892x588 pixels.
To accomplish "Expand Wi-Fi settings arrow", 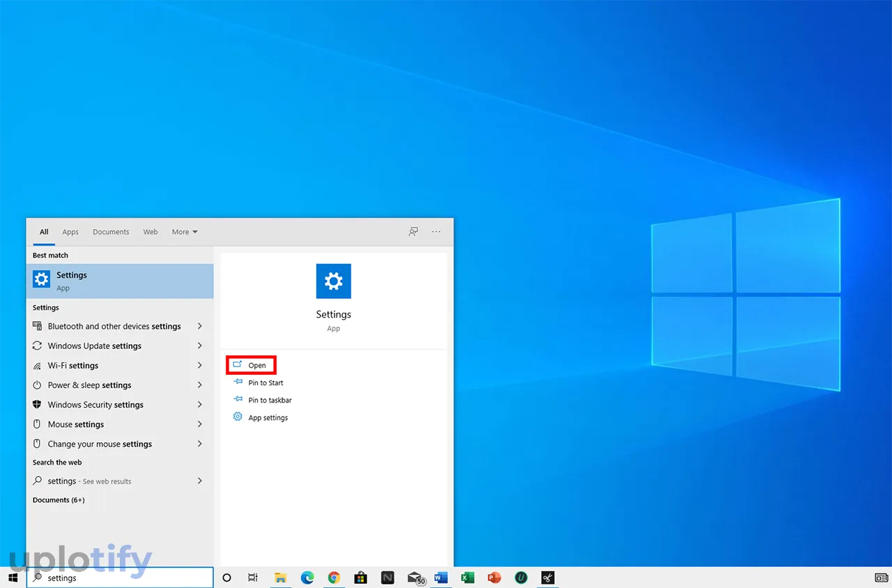I will pyautogui.click(x=200, y=365).
